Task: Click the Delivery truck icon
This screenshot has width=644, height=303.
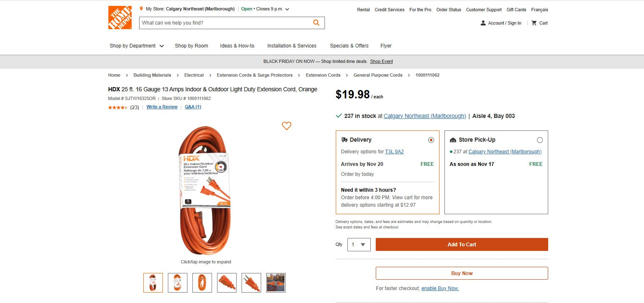Action: click(x=345, y=140)
